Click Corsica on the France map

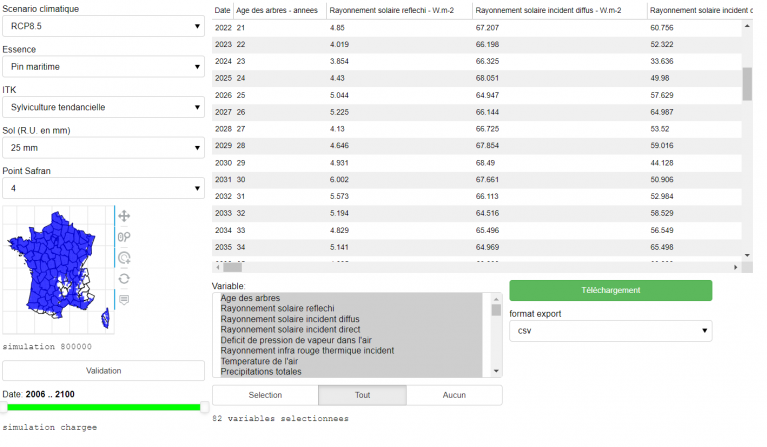(x=107, y=318)
